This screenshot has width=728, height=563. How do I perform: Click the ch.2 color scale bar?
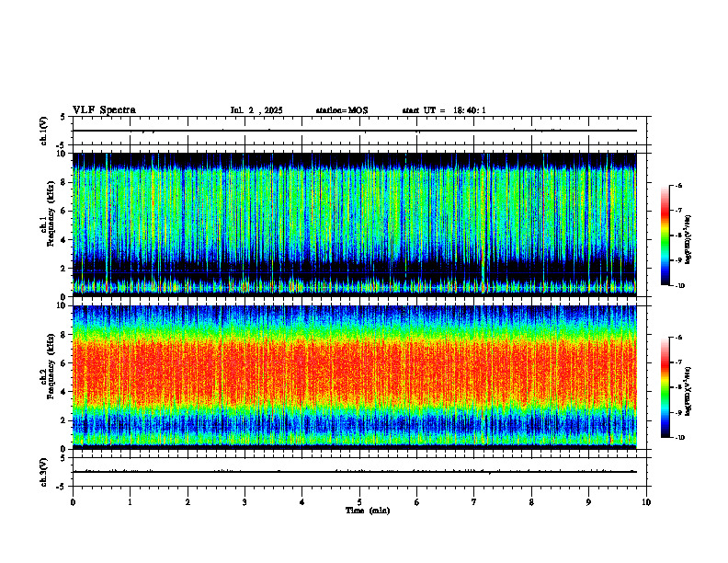pos(665,387)
